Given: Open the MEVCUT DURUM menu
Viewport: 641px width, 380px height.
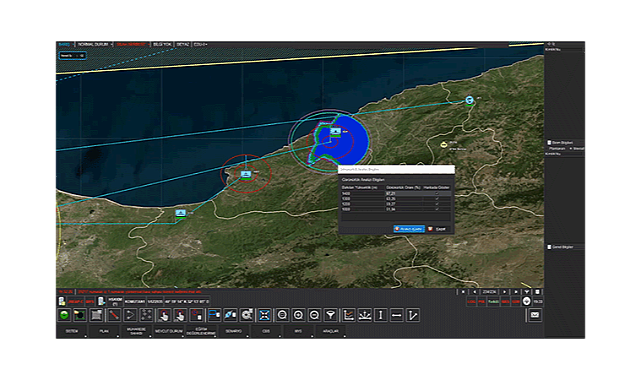Looking at the screenshot, I should (168, 331).
